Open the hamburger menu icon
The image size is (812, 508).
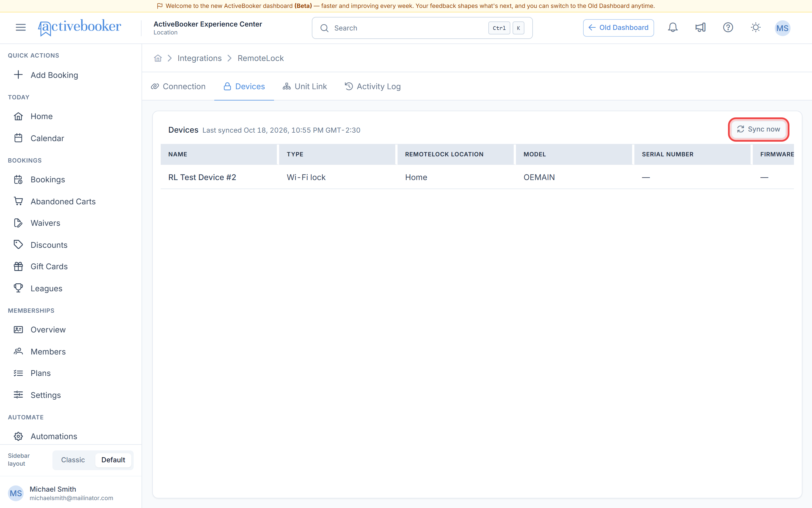(21, 28)
